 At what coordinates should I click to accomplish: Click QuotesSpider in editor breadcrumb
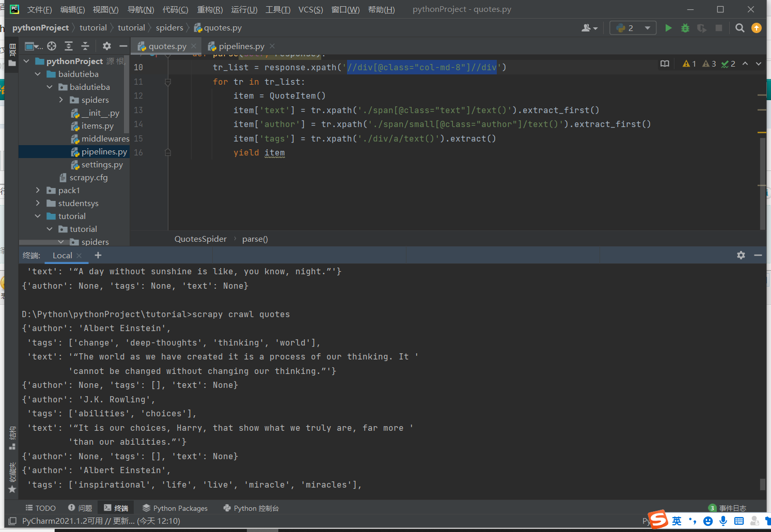coord(200,239)
